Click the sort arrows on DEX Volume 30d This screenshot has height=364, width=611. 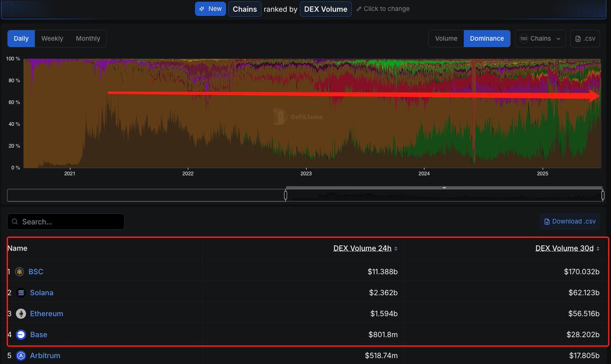(x=598, y=248)
